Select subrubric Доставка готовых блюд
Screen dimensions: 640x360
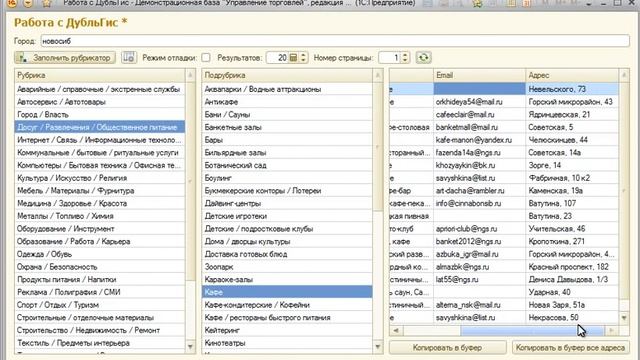click(x=287, y=254)
